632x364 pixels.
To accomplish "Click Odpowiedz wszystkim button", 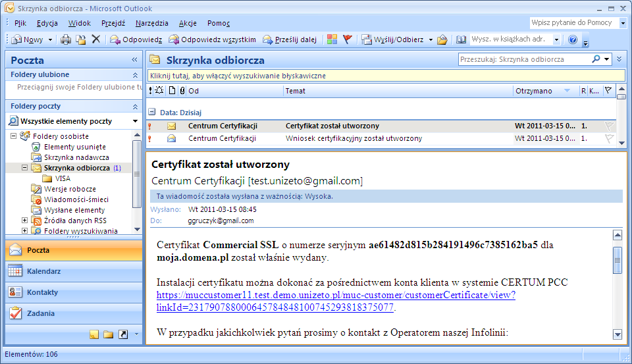I will click(x=213, y=39).
